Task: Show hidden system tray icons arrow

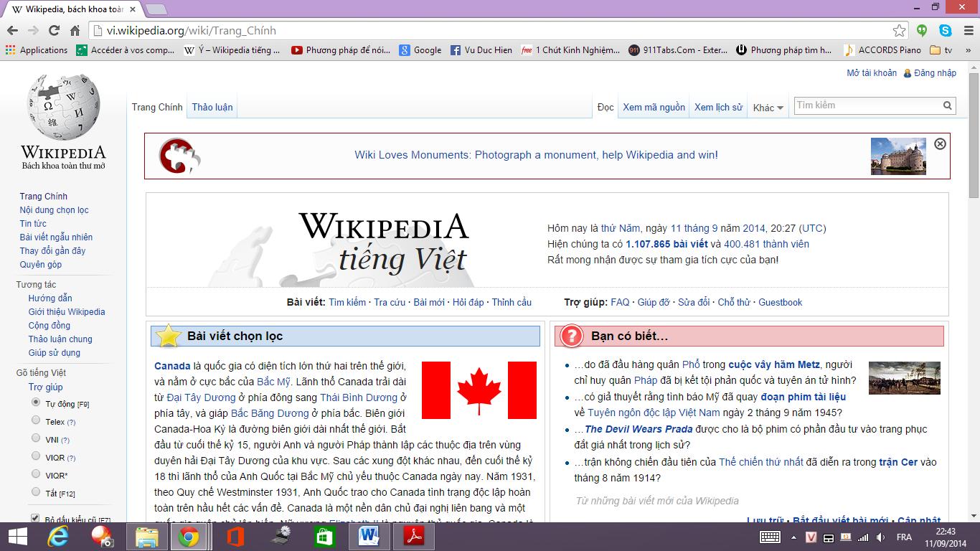Action: pyautogui.click(x=794, y=537)
